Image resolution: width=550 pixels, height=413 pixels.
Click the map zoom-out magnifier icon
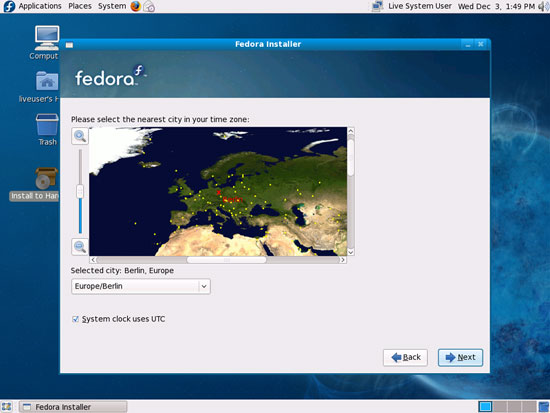[80, 247]
